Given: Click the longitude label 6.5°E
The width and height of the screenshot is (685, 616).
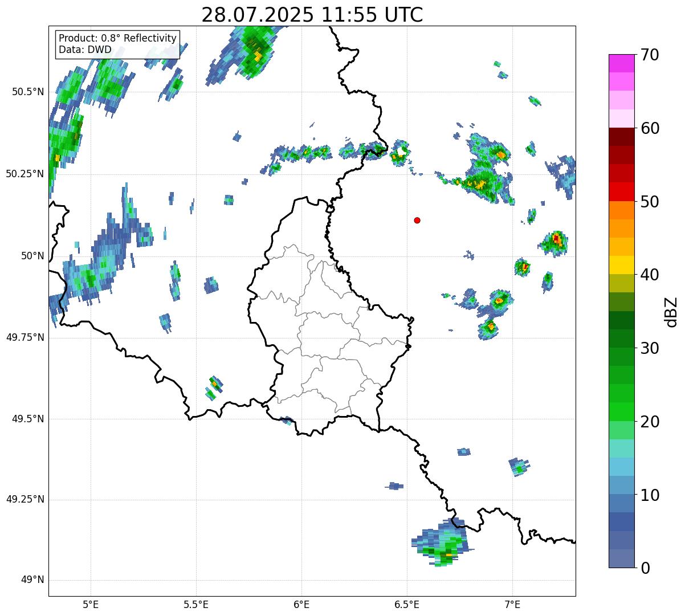Looking at the screenshot, I should pyautogui.click(x=407, y=604).
